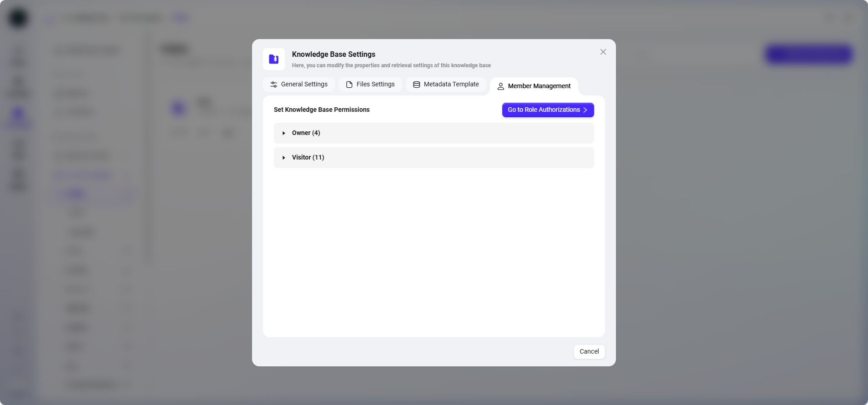Expand the Visitor (11) disclosure triangle
The height and width of the screenshot is (405, 868).
pos(284,158)
